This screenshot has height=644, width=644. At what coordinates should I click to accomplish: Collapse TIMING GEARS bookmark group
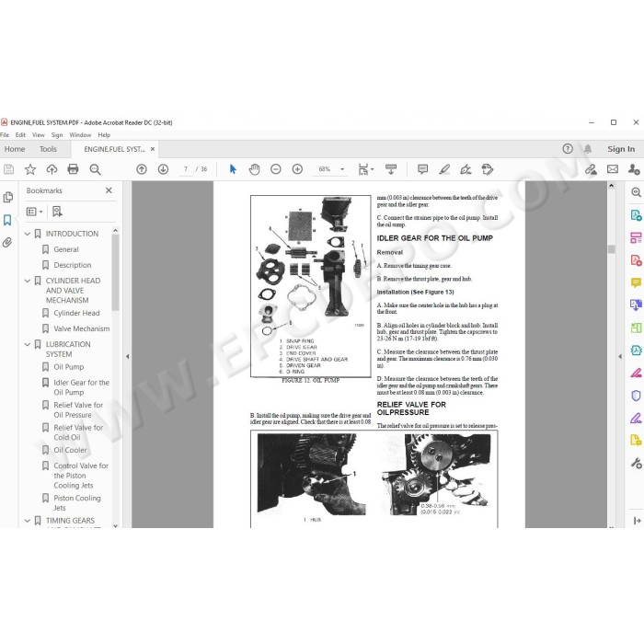(28, 521)
